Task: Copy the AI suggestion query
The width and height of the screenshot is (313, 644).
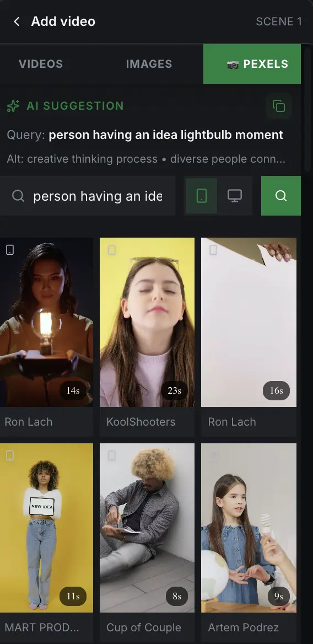Action: point(279,106)
